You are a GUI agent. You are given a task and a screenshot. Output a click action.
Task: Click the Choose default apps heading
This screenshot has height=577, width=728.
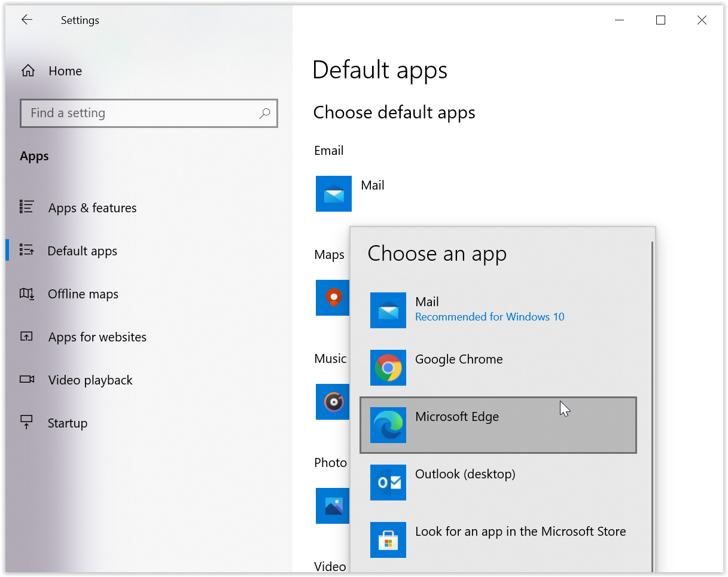click(394, 112)
